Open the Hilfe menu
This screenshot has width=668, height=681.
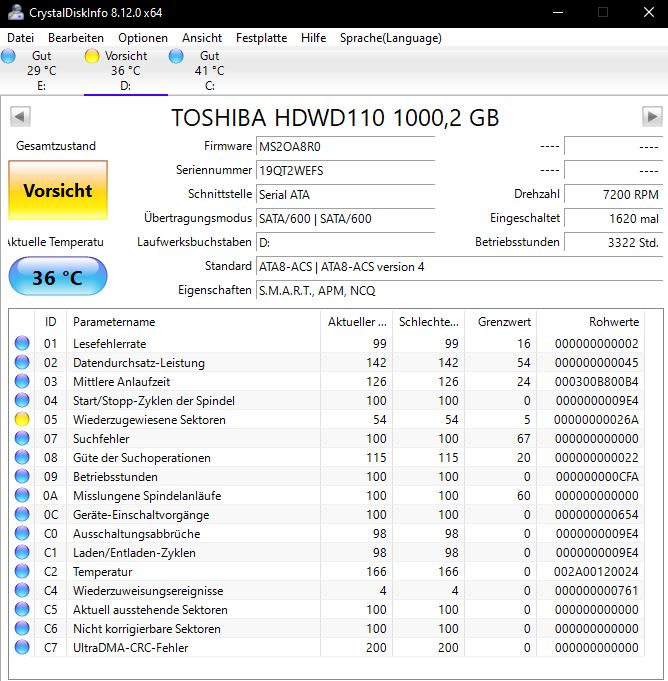314,38
